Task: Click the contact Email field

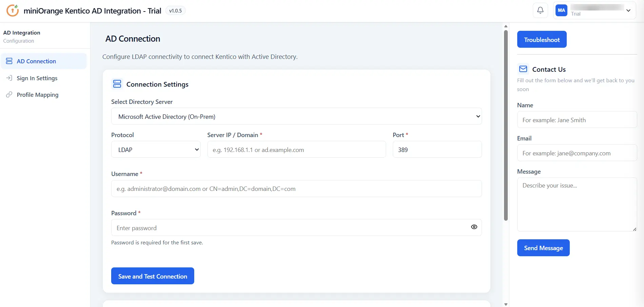Action: coord(577,153)
